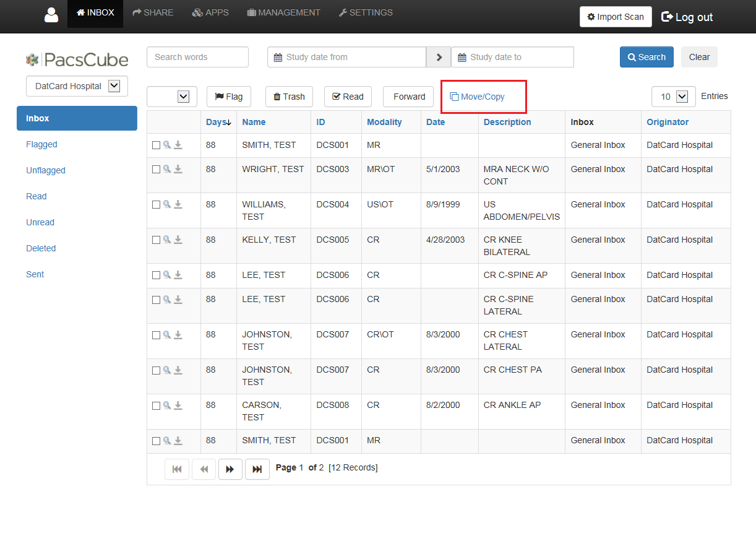This screenshot has height=533, width=756.
Task: Click download icon for WRIGHT, TEST row
Action: (x=178, y=169)
